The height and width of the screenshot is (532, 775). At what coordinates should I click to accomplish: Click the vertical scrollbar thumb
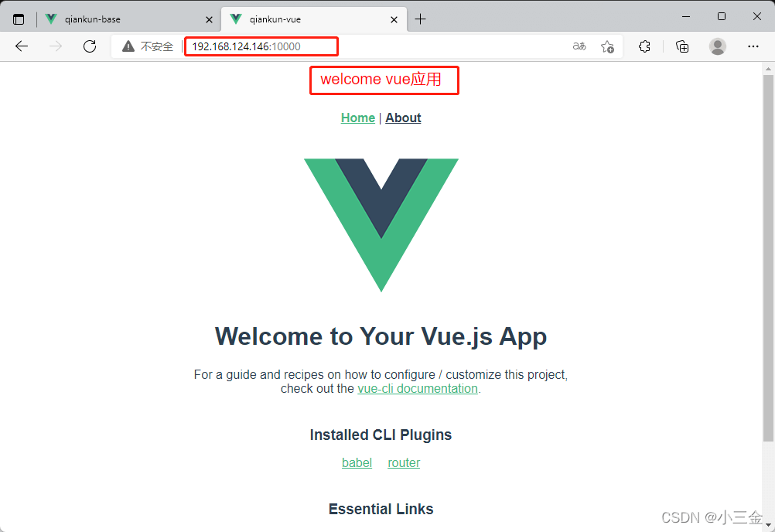point(768,257)
